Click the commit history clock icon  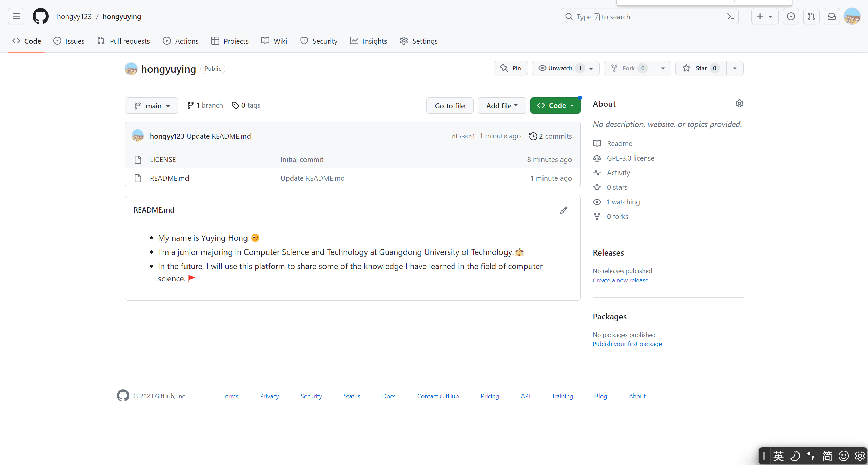[x=533, y=136]
